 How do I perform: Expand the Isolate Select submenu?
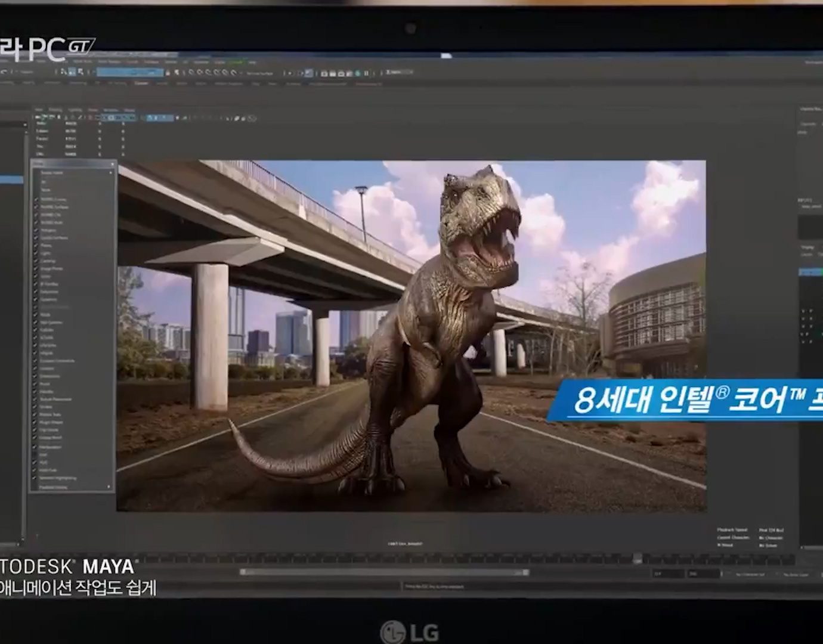(x=72, y=173)
